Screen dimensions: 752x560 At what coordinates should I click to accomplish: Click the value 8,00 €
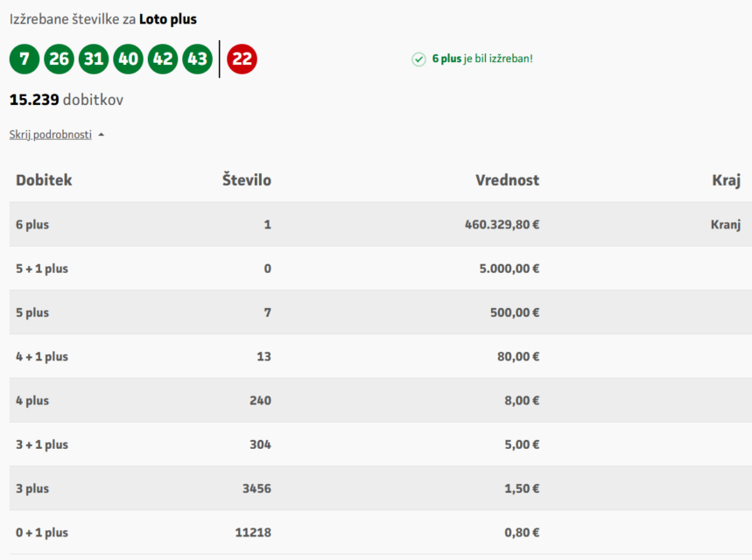click(522, 401)
